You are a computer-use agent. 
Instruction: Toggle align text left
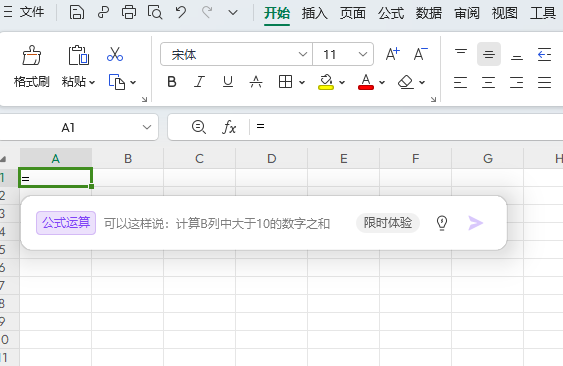click(x=461, y=82)
